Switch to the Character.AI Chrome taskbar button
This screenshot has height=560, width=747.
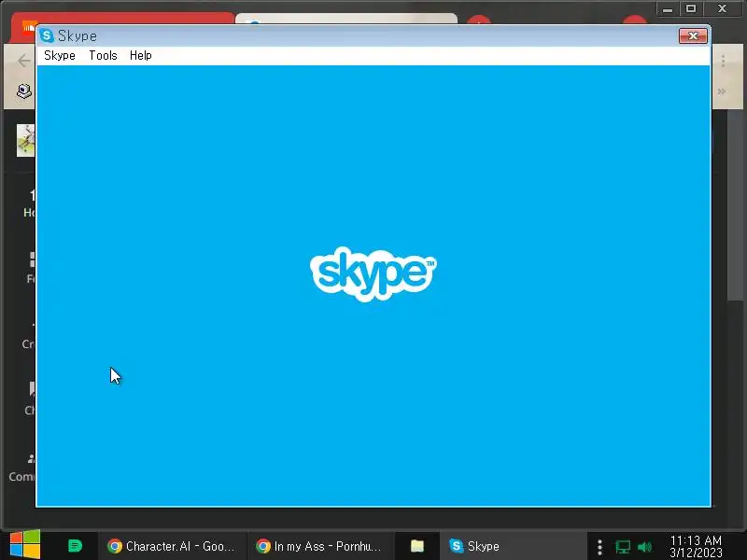click(x=172, y=546)
